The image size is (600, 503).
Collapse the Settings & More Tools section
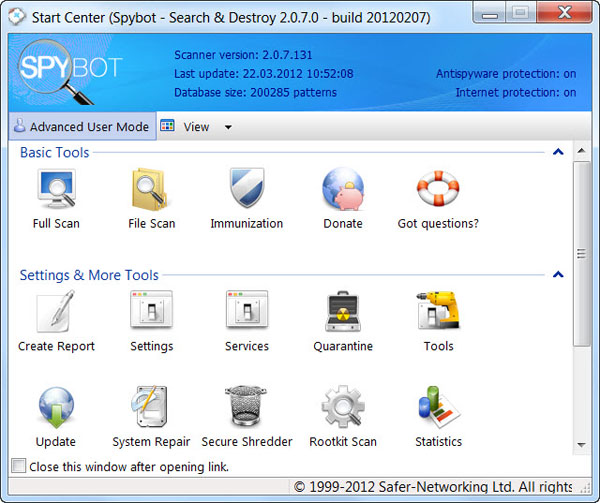[558, 275]
